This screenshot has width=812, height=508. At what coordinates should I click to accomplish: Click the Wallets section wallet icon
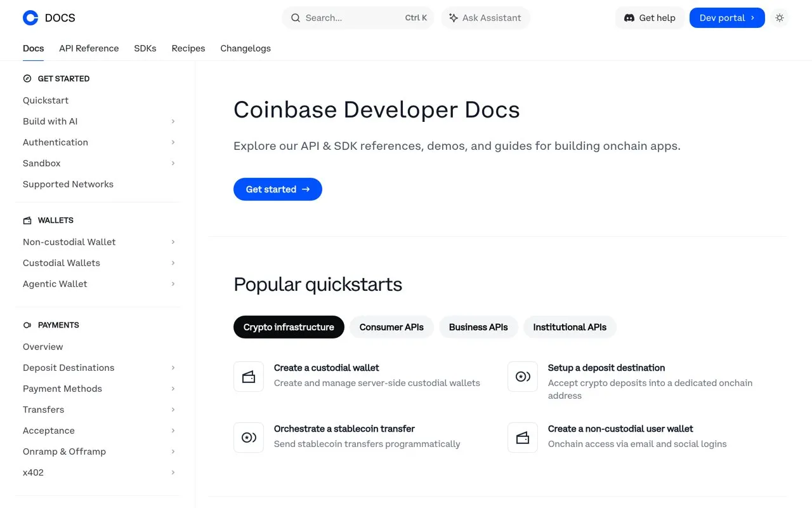point(27,220)
